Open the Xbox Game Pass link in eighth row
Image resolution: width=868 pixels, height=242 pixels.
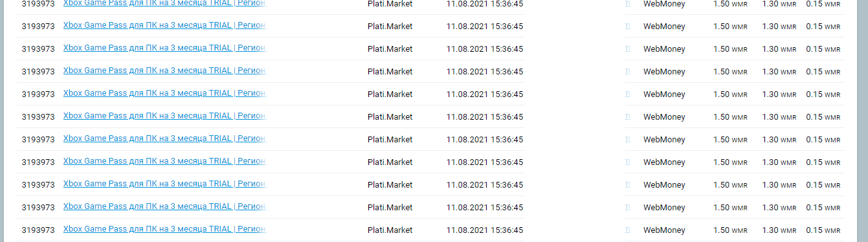(x=164, y=162)
